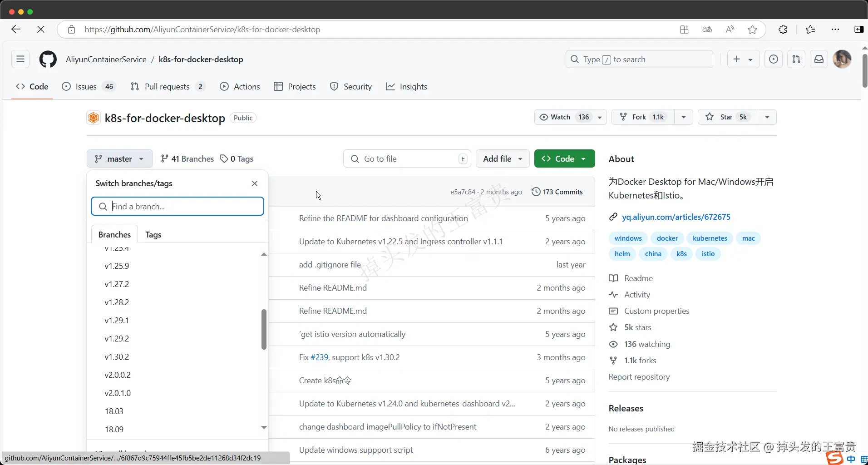The image size is (868, 465).
Task: Open the Insights tab
Action: (x=407, y=87)
